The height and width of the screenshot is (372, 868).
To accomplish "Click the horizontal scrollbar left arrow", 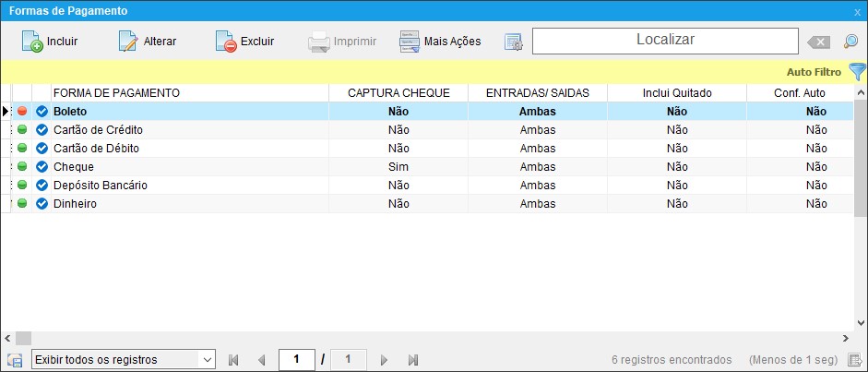I will (x=7, y=338).
